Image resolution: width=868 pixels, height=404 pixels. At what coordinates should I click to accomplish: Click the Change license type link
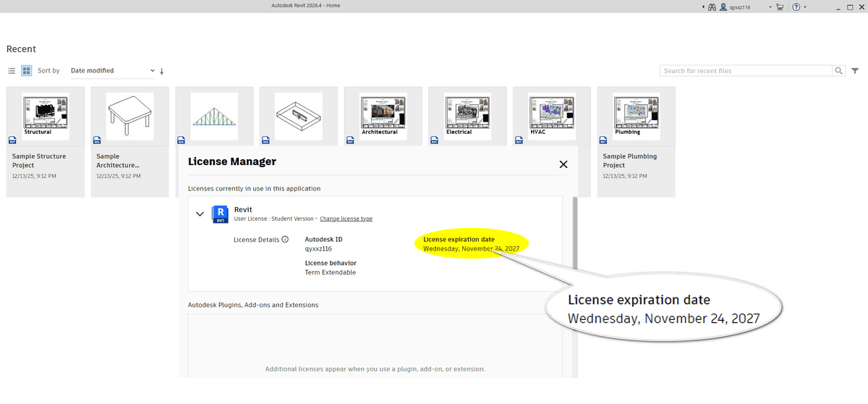tap(346, 219)
